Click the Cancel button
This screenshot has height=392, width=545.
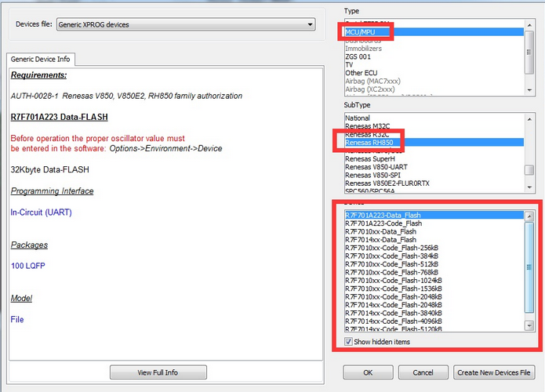[x=423, y=372]
